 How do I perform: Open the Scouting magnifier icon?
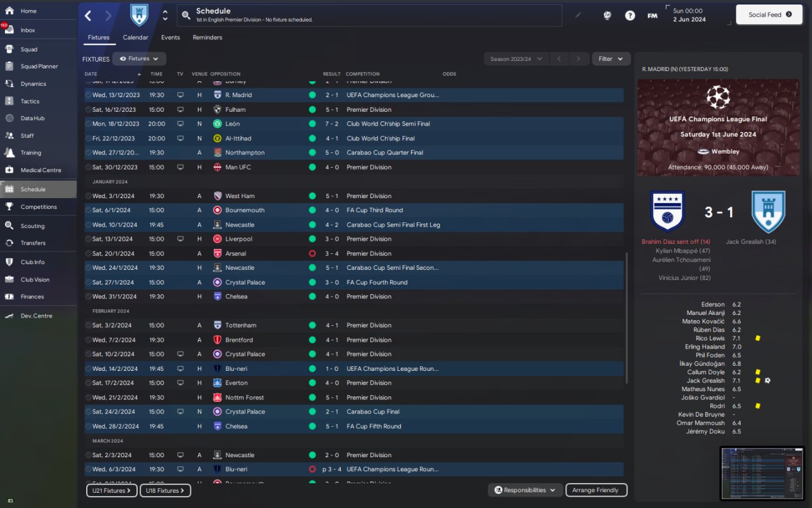tap(9, 225)
